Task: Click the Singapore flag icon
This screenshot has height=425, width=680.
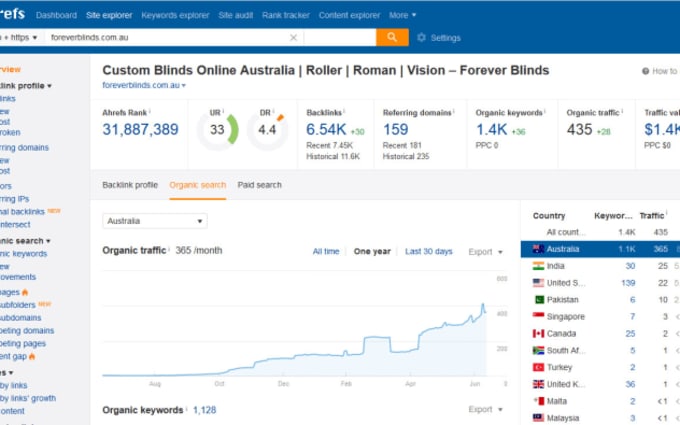Action: [x=538, y=317]
